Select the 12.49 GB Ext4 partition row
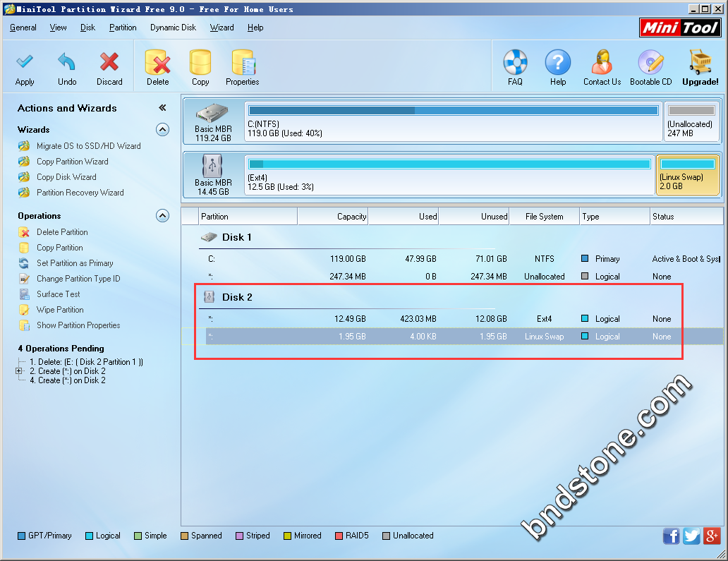728x561 pixels. point(453,318)
